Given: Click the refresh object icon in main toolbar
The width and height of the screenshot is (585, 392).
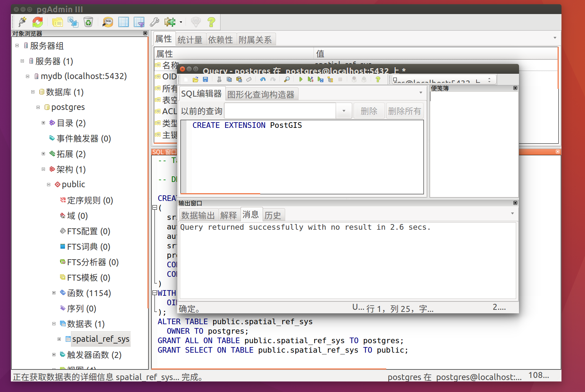Looking at the screenshot, I should click(38, 22).
